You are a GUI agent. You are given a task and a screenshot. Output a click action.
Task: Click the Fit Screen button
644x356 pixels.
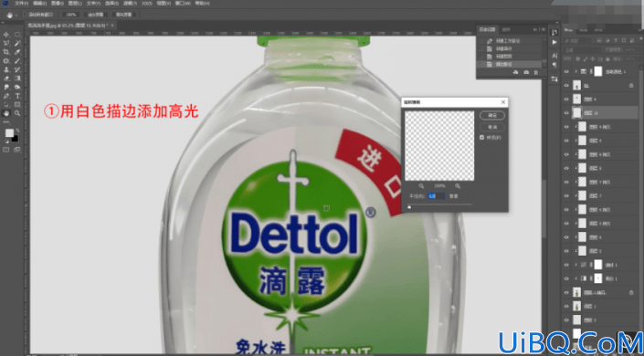click(x=95, y=15)
